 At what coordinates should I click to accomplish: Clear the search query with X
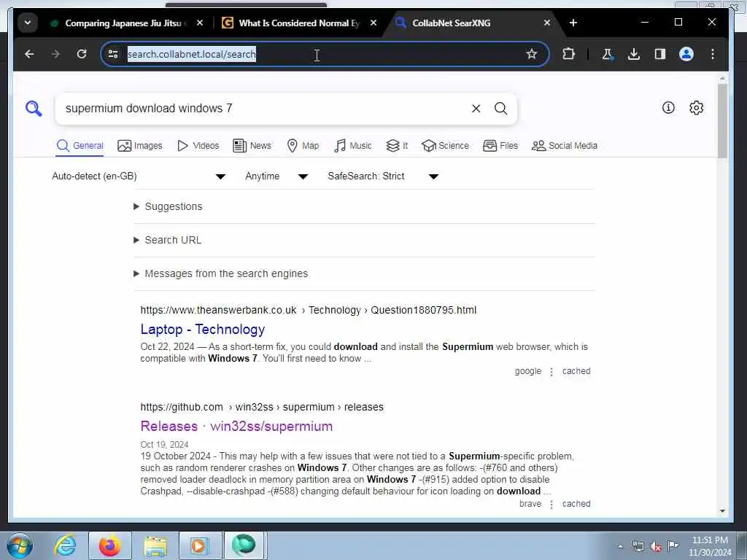pos(476,109)
